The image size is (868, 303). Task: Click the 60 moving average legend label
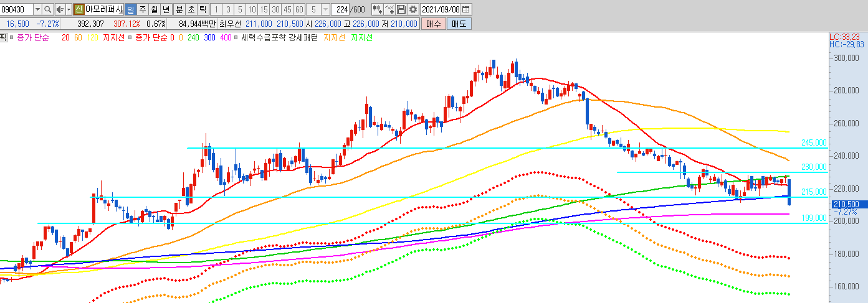click(78, 37)
